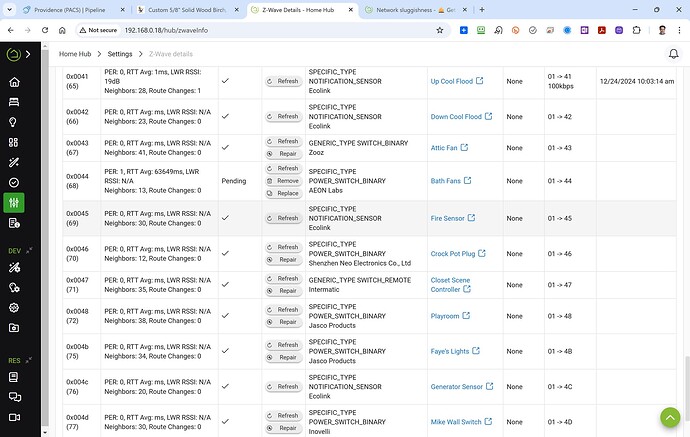
Task: Close the Providence (PACS) Pipeline tab
Action: [122, 10]
